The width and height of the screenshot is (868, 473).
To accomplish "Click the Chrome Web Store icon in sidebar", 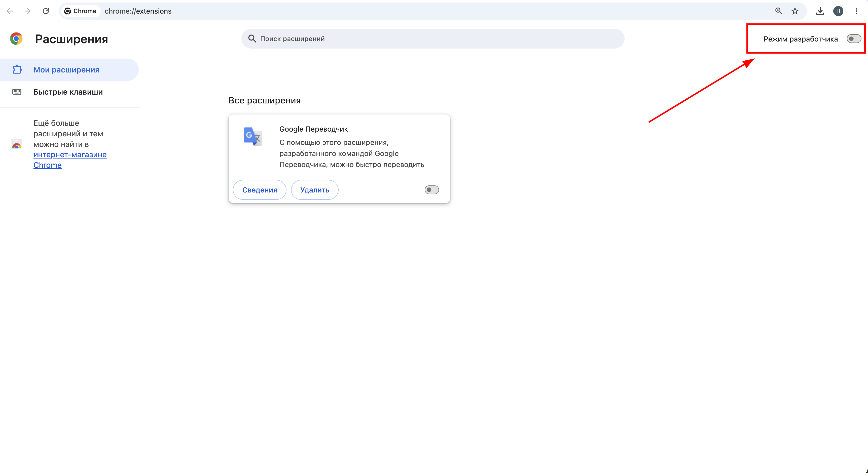I will click(x=17, y=144).
